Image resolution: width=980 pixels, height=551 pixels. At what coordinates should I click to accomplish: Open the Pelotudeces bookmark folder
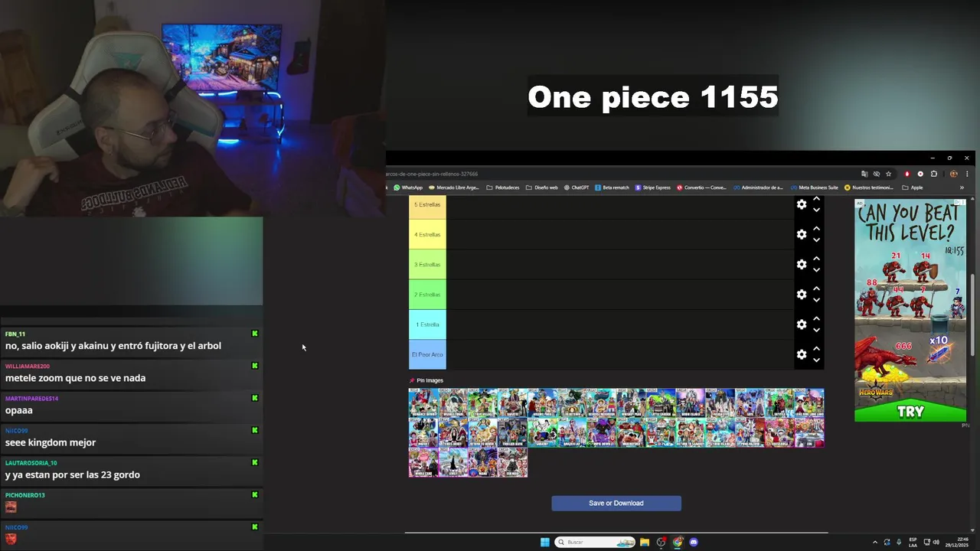click(x=503, y=187)
